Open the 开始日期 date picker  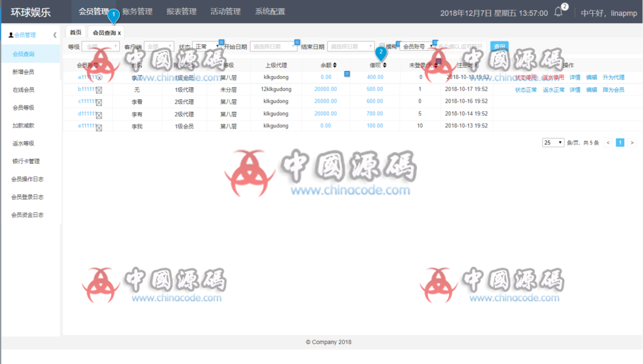pos(273,46)
